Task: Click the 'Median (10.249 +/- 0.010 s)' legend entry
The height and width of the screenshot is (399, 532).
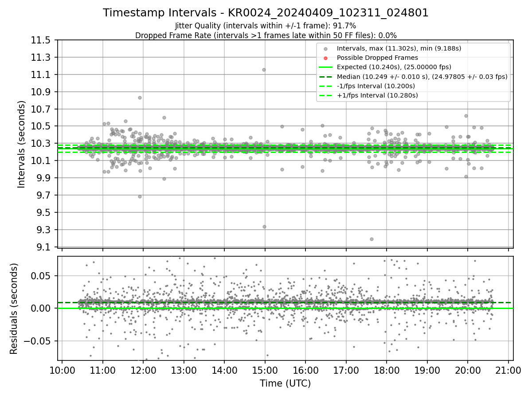Action: (422, 76)
